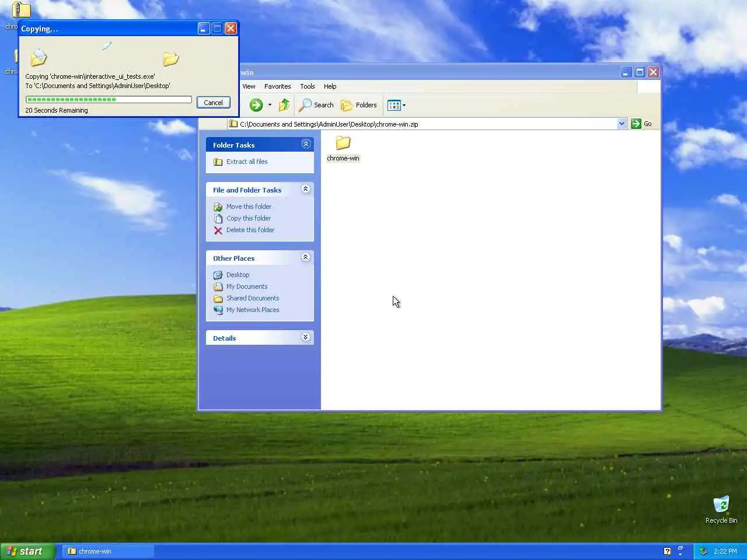The width and height of the screenshot is (747, 560).
Task: Open the Tools menu
Action: (x=307, y=86)
